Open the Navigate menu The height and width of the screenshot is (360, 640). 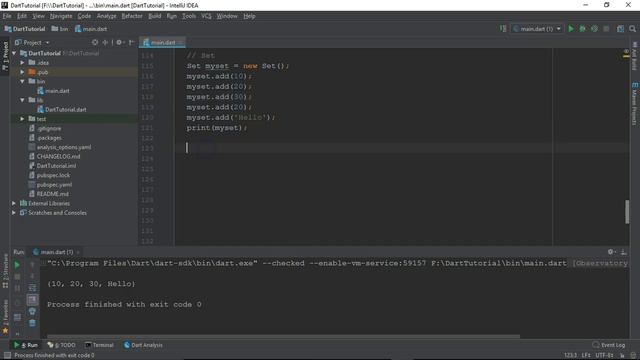coord(61,16)
